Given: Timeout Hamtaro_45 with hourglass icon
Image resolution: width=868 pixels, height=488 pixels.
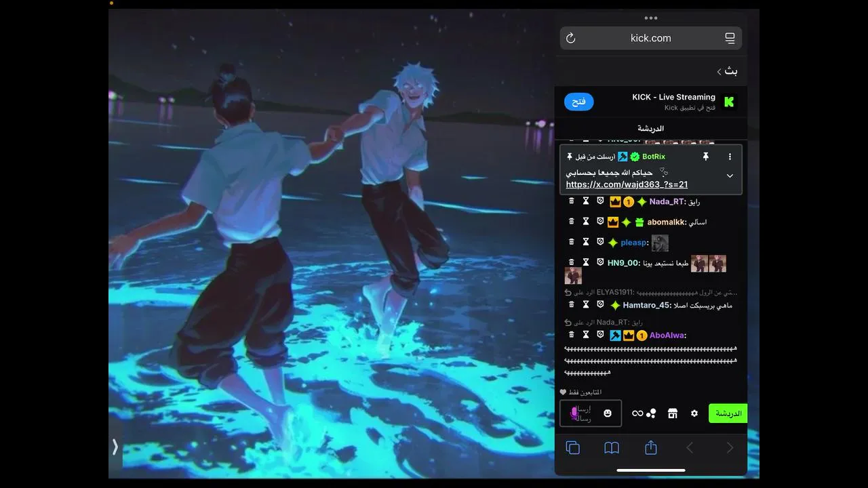Looking at the screenshot, I should (586, 305).
